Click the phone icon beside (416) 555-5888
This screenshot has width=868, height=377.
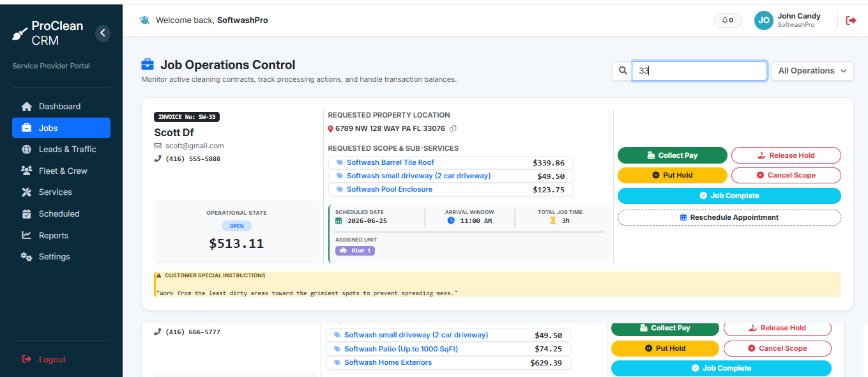coord(158,158)
